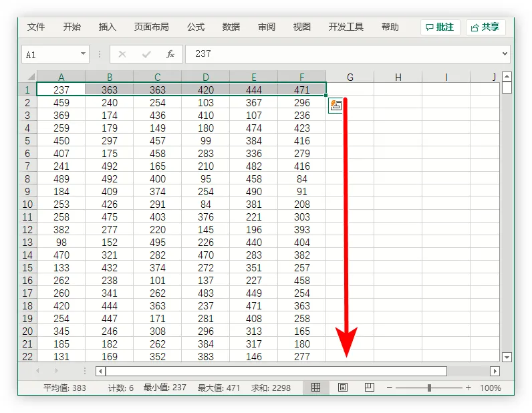The image size is (532, 413).
Task: Select the 视图 tab
Action: click(x=302, y=27)
